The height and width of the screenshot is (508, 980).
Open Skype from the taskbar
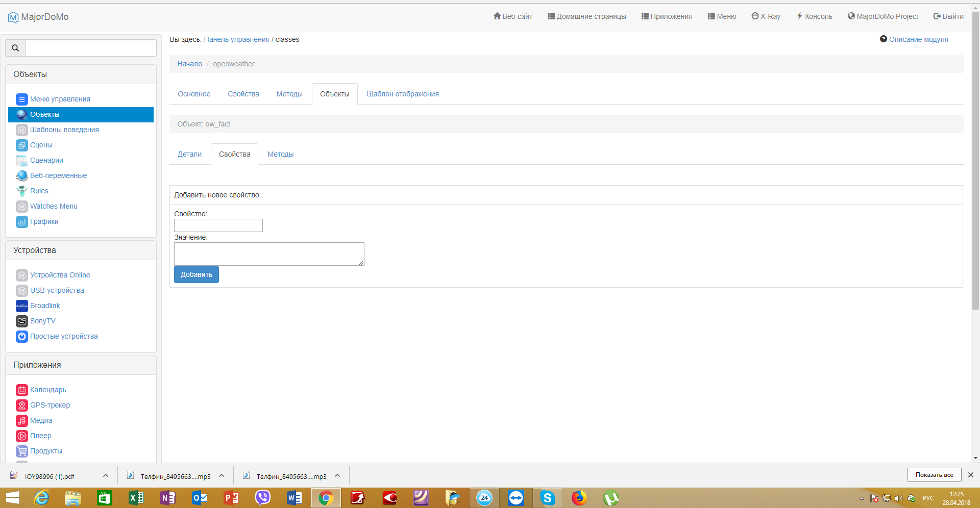click(547, 498)
